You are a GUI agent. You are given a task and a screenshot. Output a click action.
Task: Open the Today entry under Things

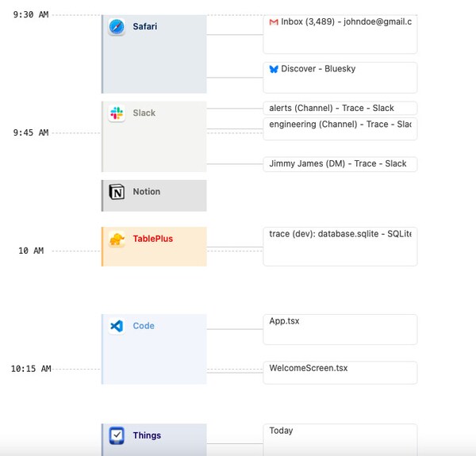tap(340, 439)
